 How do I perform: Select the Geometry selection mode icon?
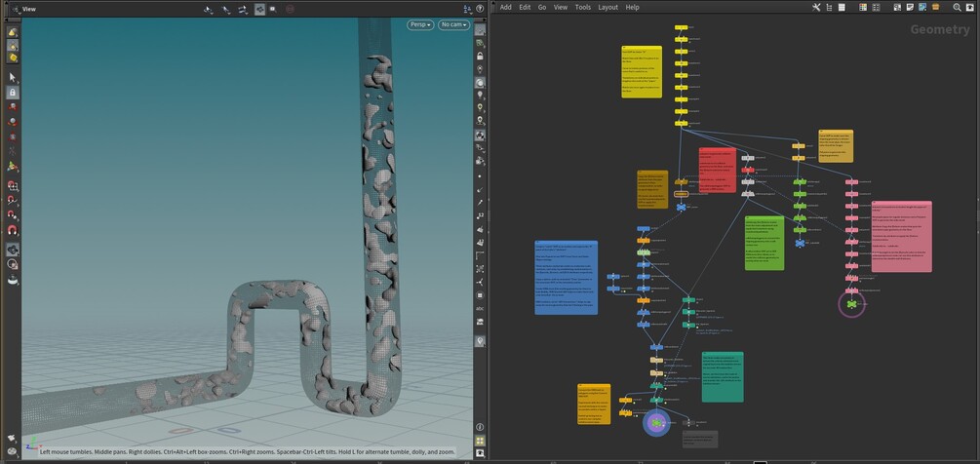pyautogui.click(x=13, y=46)
